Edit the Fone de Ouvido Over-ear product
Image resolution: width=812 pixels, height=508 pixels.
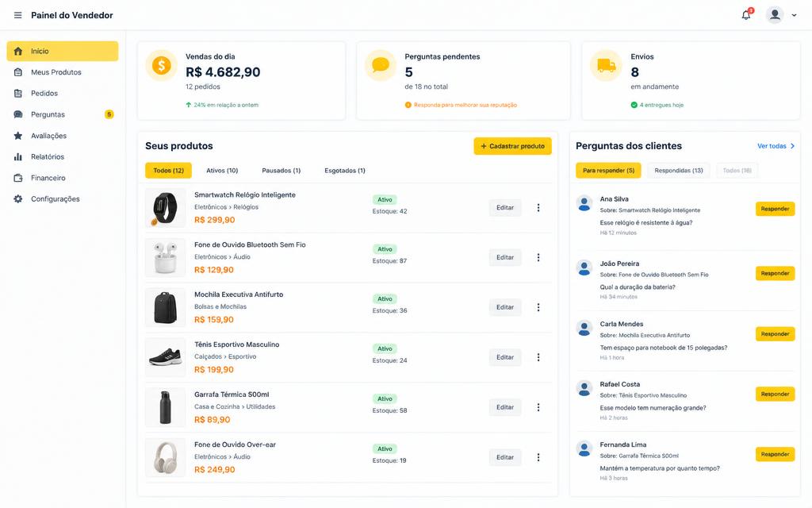[x=505, y=457]
